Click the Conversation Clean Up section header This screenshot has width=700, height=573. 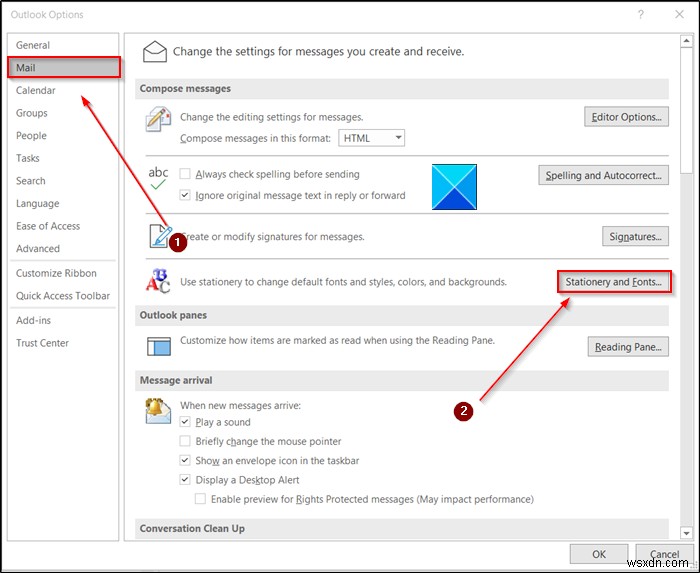(x=401, y=528)
